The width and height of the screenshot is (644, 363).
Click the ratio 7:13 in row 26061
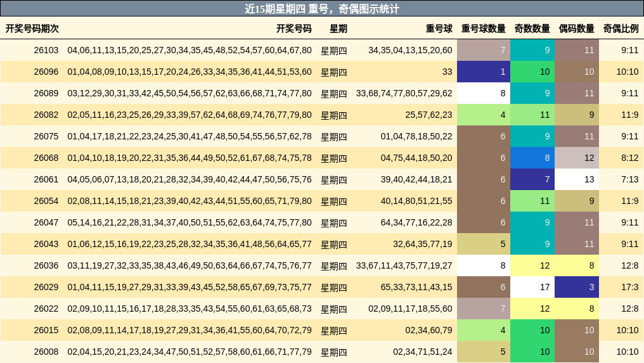[629, 179]
